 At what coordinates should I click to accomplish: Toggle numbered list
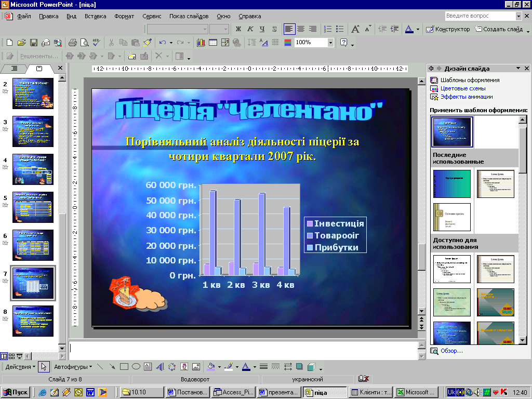point(327,29)
